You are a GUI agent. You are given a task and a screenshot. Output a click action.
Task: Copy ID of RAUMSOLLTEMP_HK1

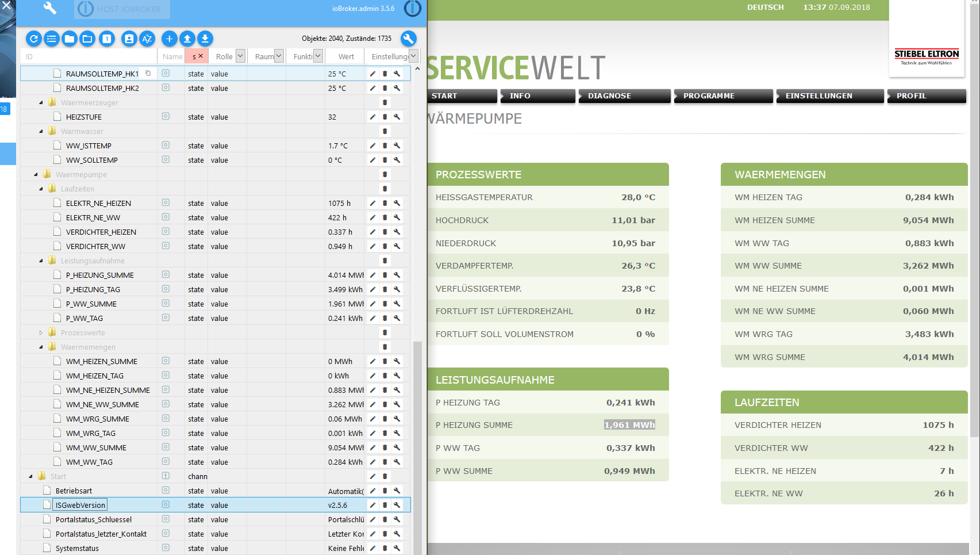click(x=148, y=73)
